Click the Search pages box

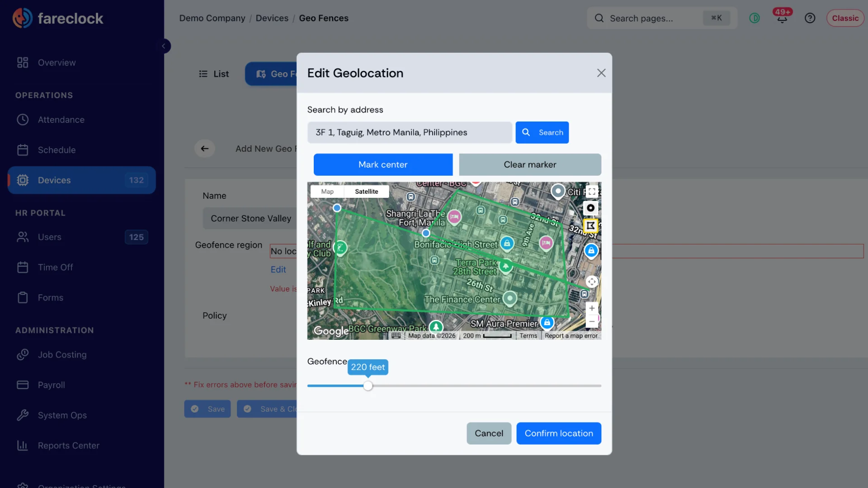tap(662, 18)
